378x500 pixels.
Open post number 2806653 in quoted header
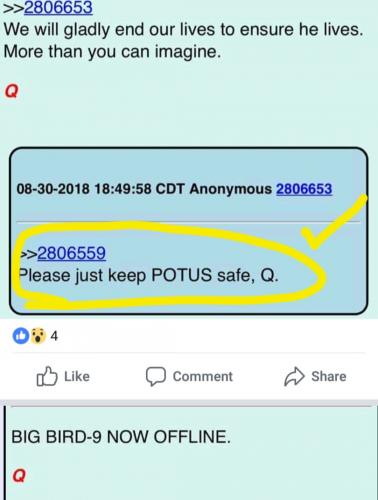(x=304, y=189)
